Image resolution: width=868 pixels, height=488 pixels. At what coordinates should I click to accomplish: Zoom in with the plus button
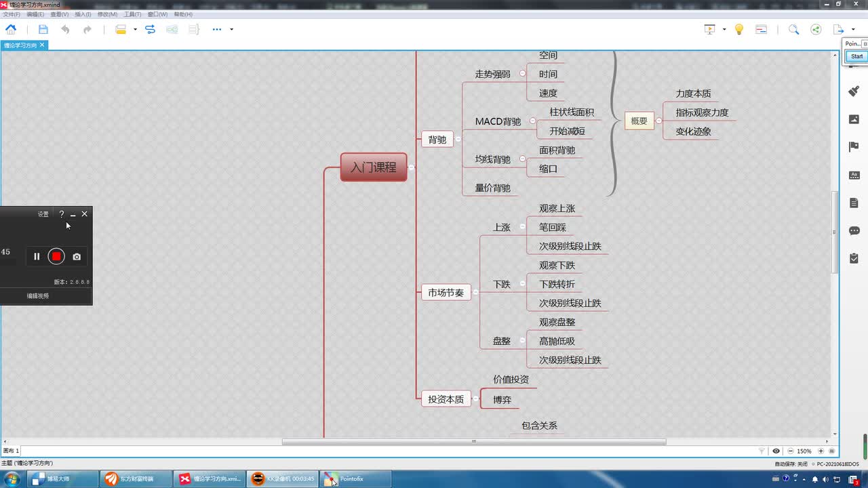point(821,451)
